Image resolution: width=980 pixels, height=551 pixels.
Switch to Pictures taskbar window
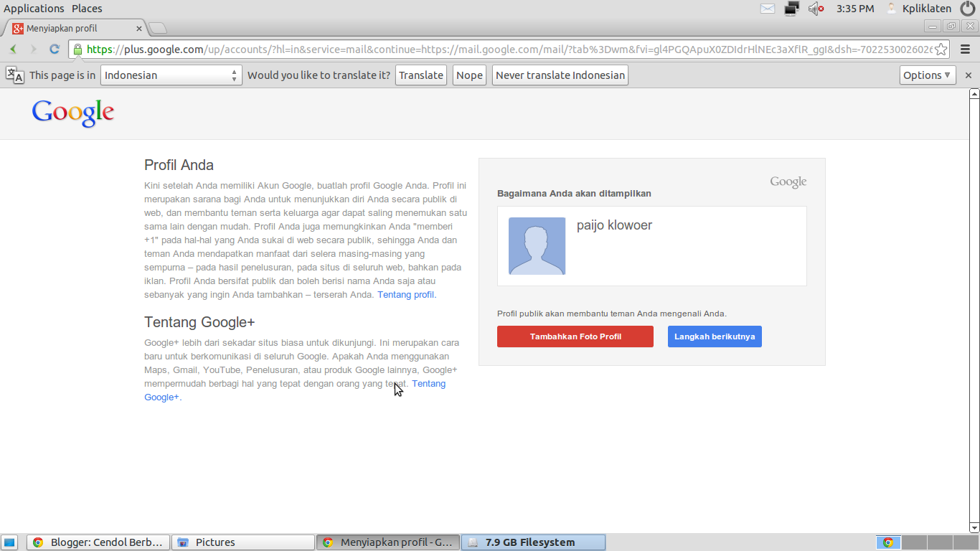click(243, 542)
